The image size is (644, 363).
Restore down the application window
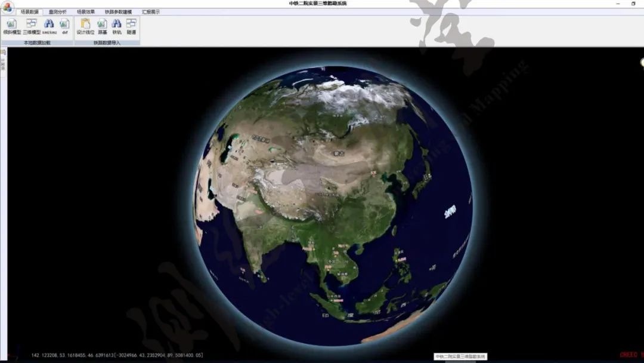pyautogui.click(x=633, y=4)
